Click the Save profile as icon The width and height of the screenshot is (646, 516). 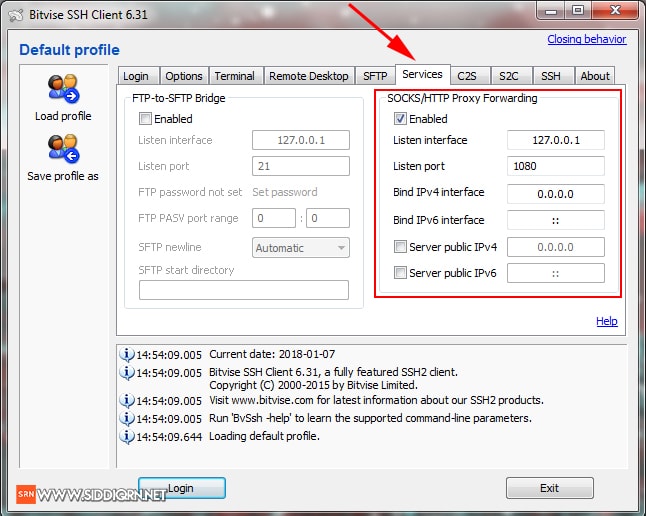[x=63, y=148]
